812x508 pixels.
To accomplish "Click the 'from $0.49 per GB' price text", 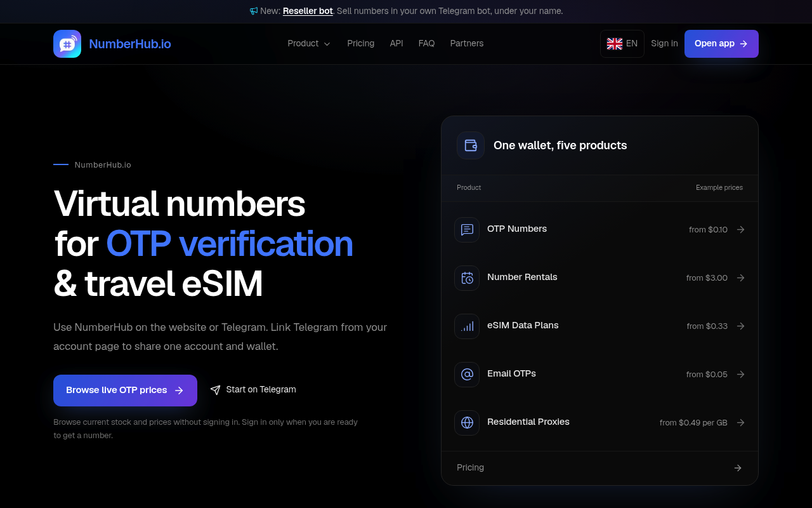I will tap(693, 423).
